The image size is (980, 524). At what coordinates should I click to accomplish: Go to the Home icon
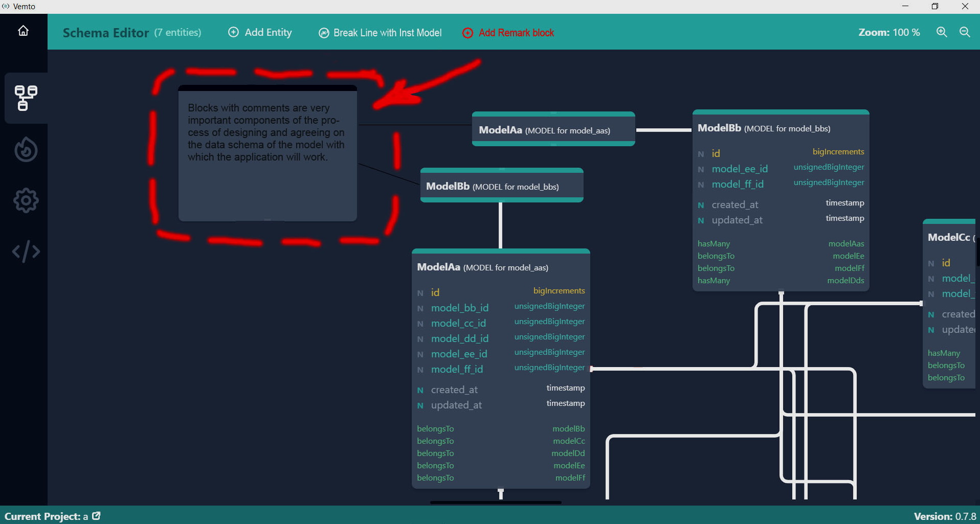click(23, 31)
